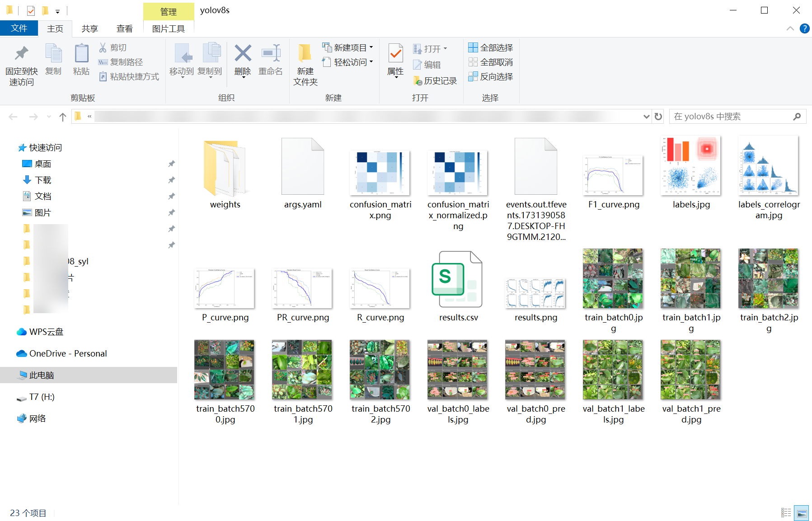Click Invert selection (反向选择)
This screenshot has width=812, height=521.
pyautogui.click(x=491, y=76)
